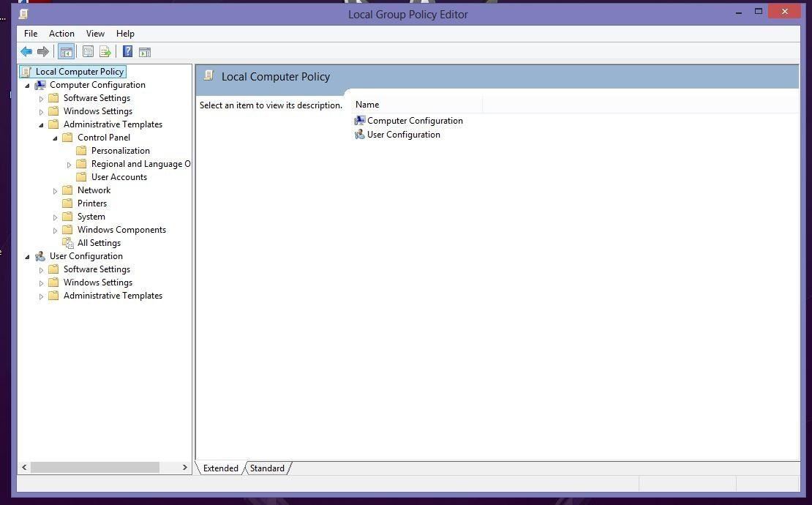Collapse the Control Panel folder node
Viewport: 812px width, 505px height.
55,138
